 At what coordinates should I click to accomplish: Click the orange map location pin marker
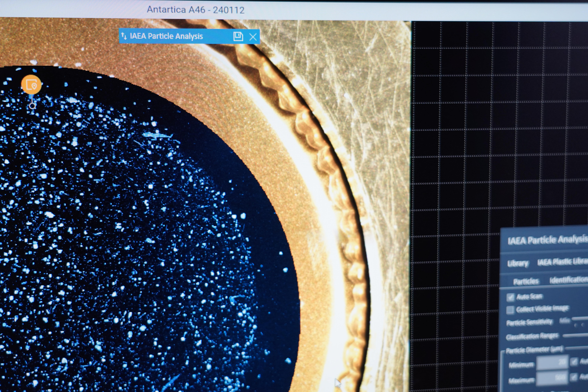click(31, 85)
